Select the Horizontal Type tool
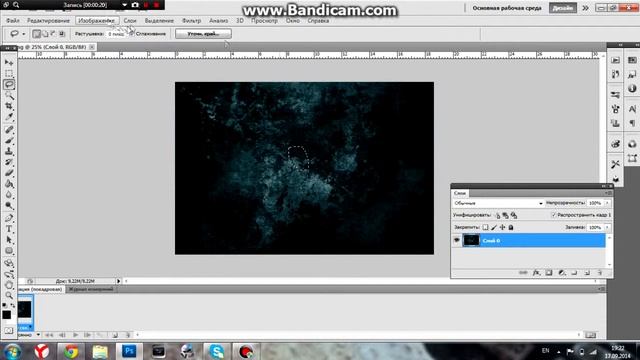Screen dimensions: 640x360 pyautogui.click(x=9, y=229)
